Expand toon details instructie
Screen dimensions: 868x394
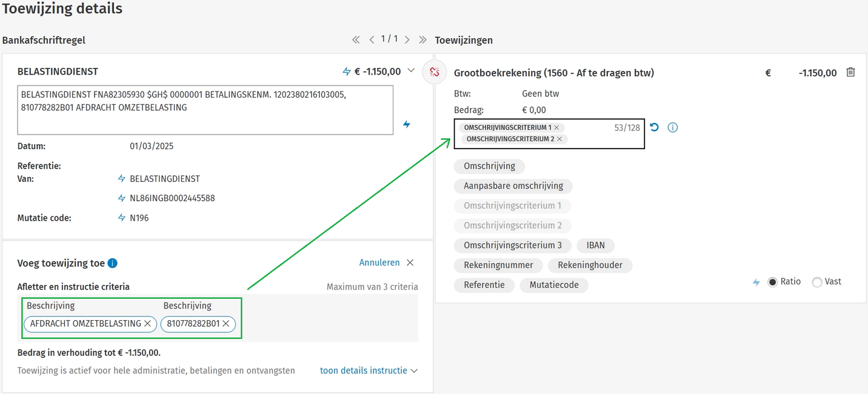click(x=369, y=370)
